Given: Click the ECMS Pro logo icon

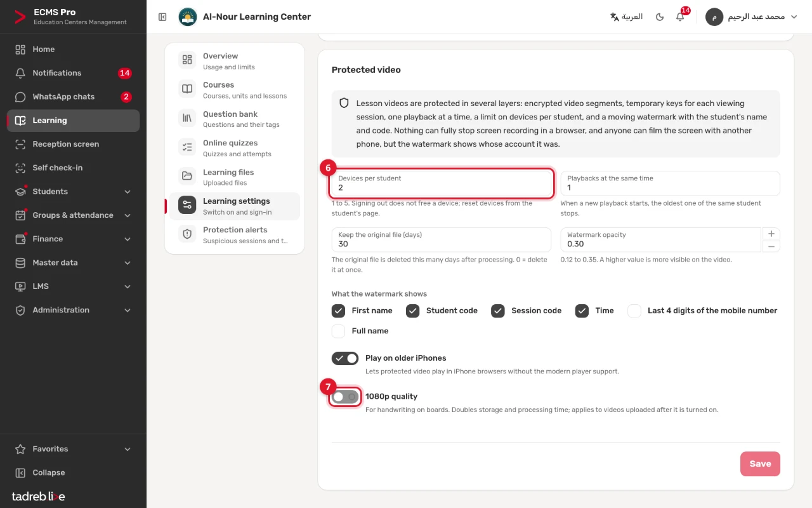Looking at the screenshot, I should click(x=20, y=17).
